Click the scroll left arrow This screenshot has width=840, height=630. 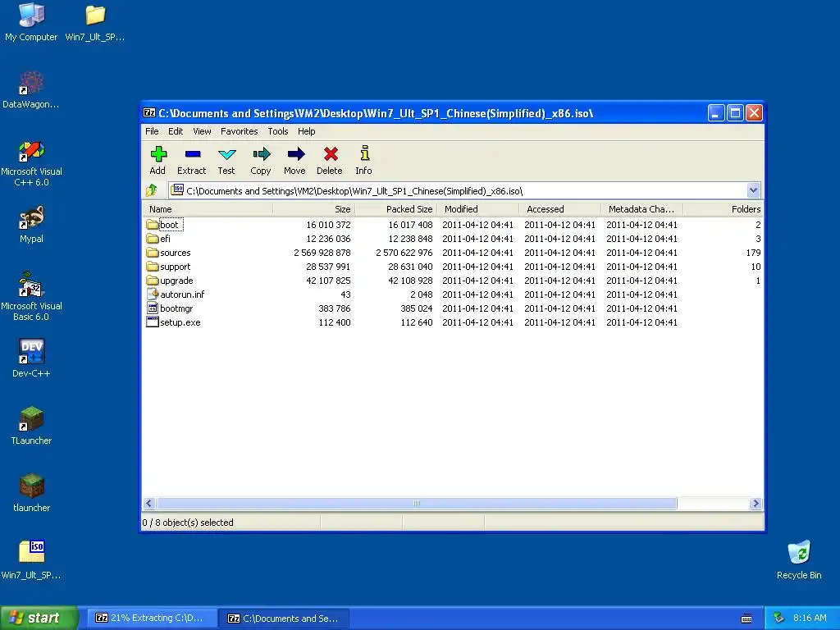149,503
